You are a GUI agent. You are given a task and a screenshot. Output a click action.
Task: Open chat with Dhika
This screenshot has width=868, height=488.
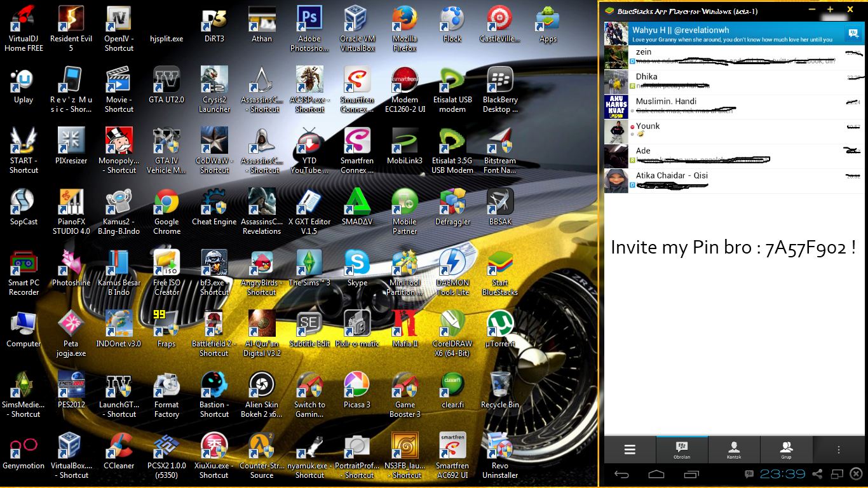click(x=734, y=82)
